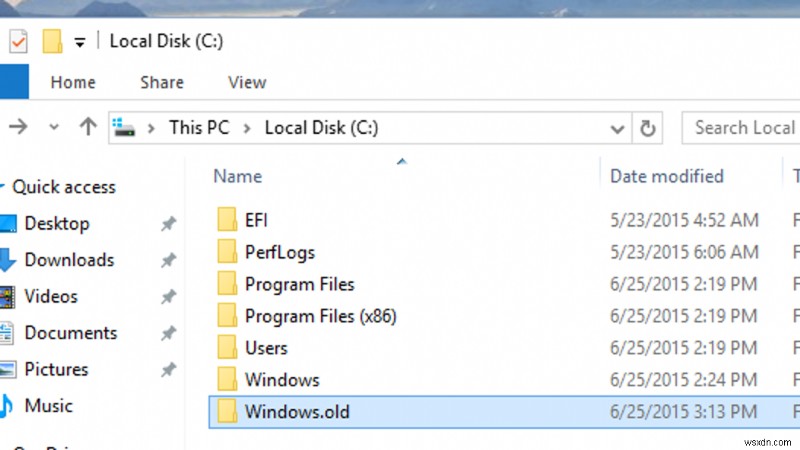Select the Program Files (x86) folder
Image resolution: width=800 pixels, height=450 pixels.
(320, 316)
